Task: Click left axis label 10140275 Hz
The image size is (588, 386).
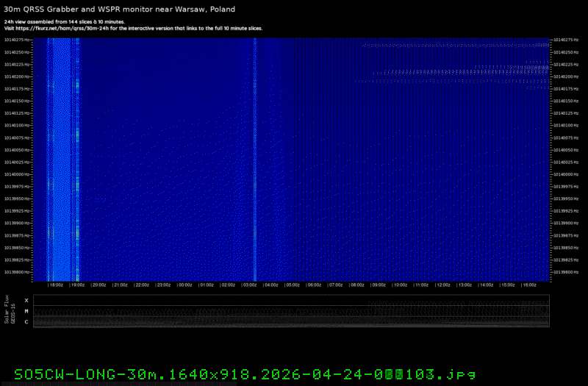Action: [x=17, y=40]
